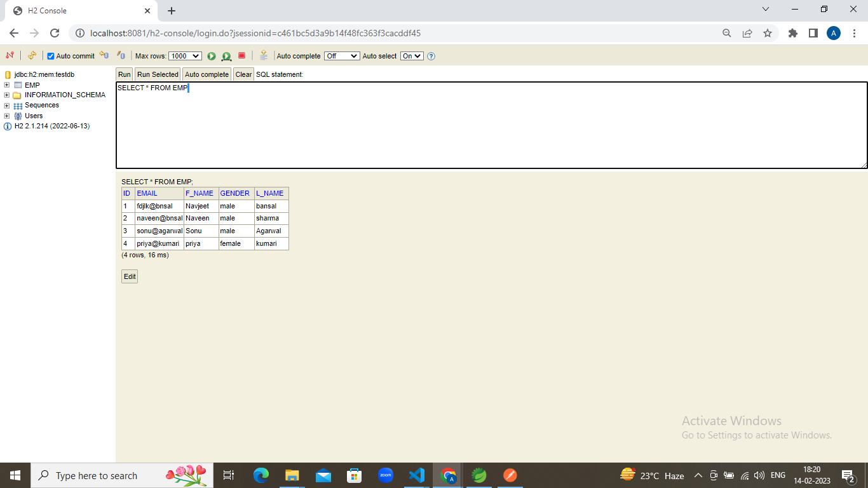Open the tab search chevron in Chrome
This screenshot has height=488, width=868.
[x=766, y=10]
